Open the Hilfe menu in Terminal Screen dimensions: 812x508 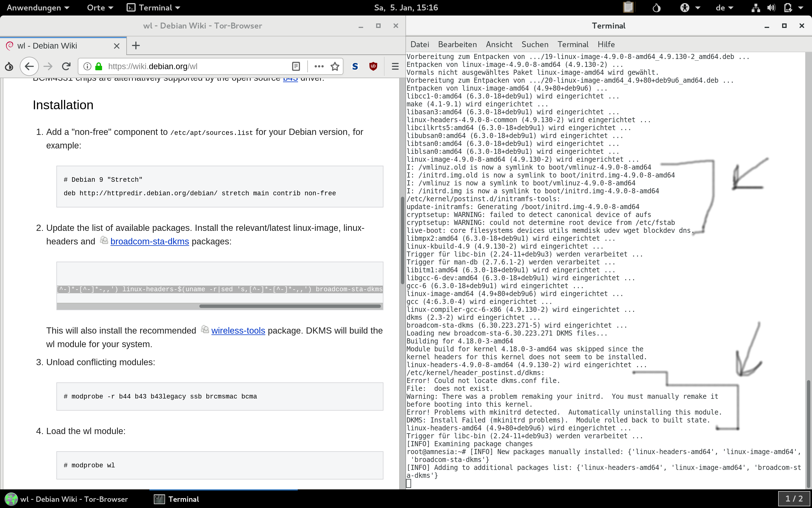pyautogui.click(x=606, y=44)
